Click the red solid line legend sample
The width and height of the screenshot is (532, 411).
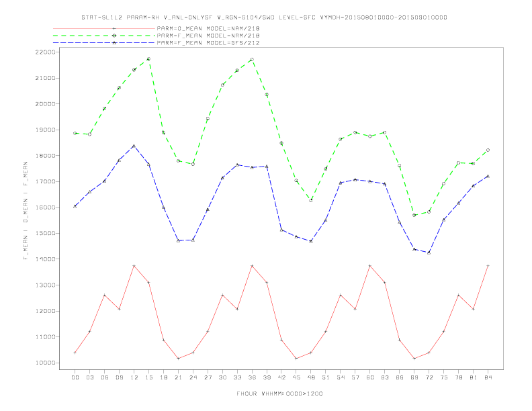point(104,28)
